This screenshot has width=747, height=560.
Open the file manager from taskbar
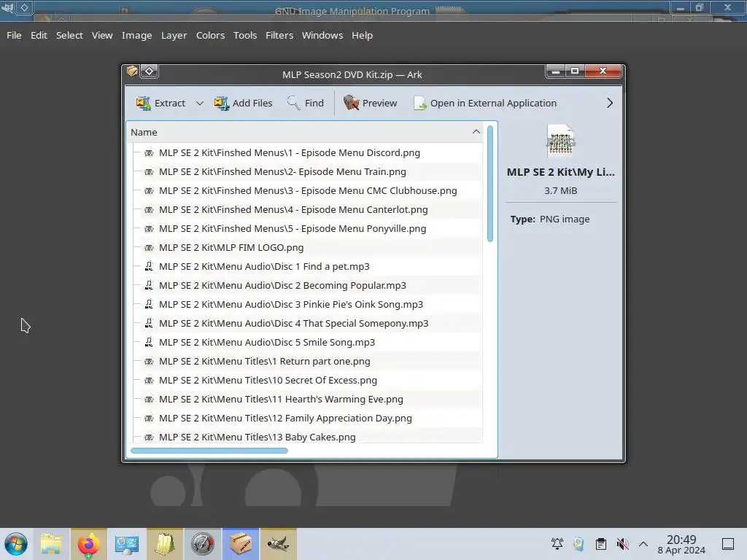tap(51, 544)
